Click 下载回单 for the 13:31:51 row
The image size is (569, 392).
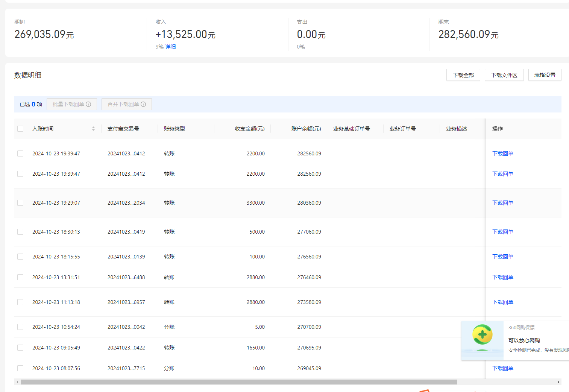[x=502, y=277]
